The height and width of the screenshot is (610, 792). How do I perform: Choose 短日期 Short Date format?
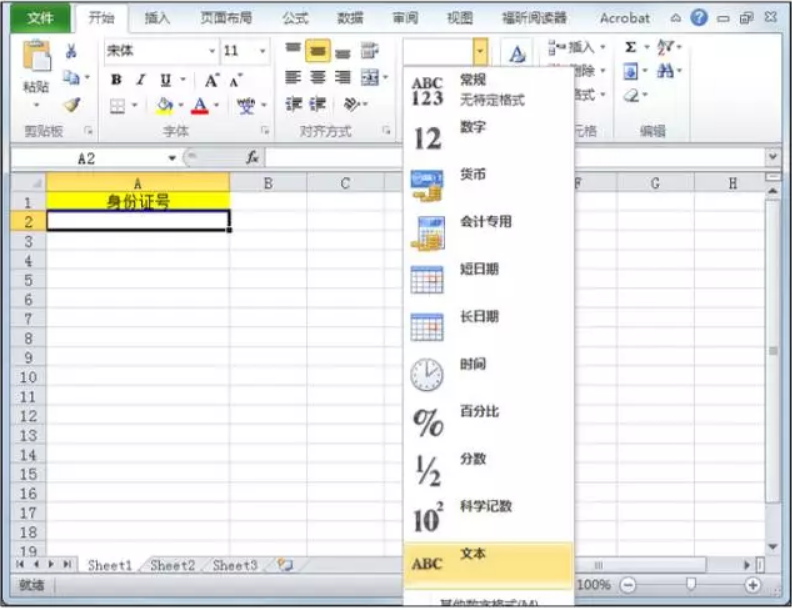coord(488,279)
